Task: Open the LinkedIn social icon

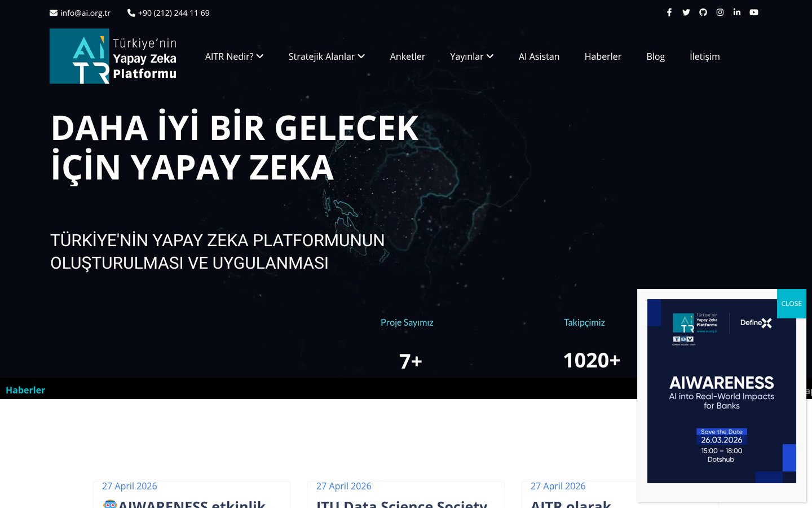Action: (737, 12)
